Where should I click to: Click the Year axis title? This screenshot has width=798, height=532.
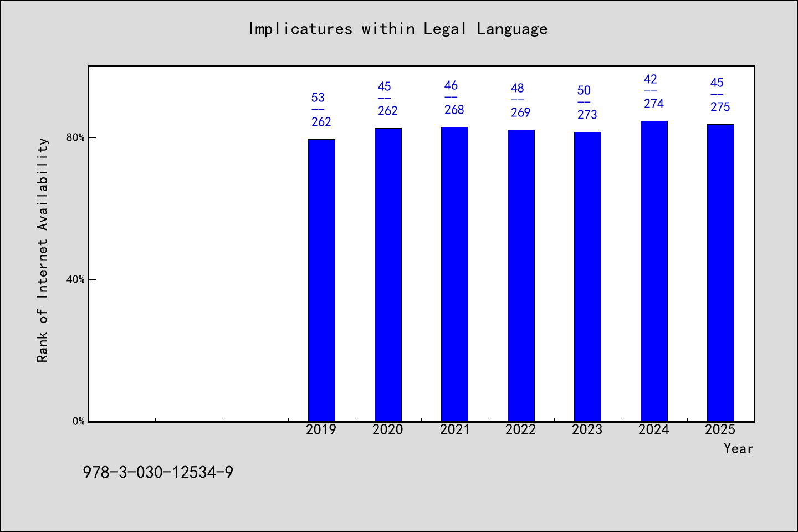(x=738, y=448)
